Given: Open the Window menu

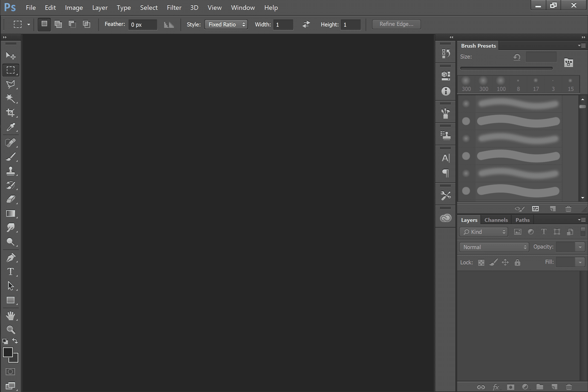Looking at the screenshot, I should [x=243, y=8].
